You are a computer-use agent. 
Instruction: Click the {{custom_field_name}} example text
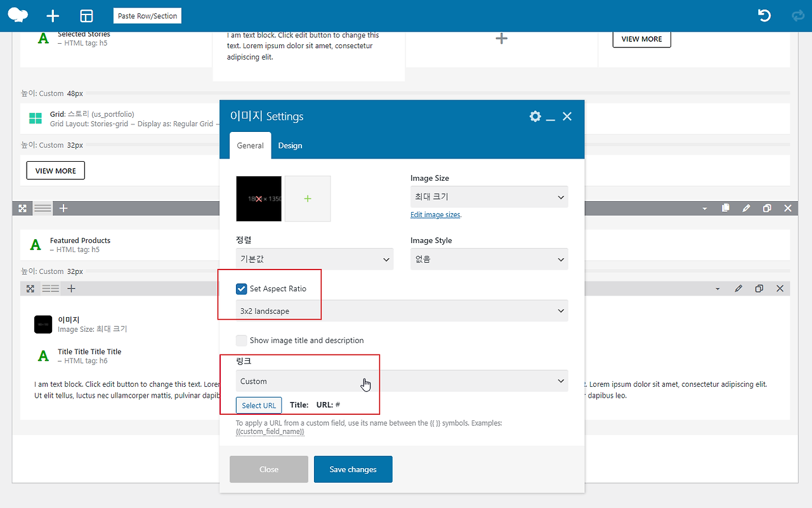(270, 431)
